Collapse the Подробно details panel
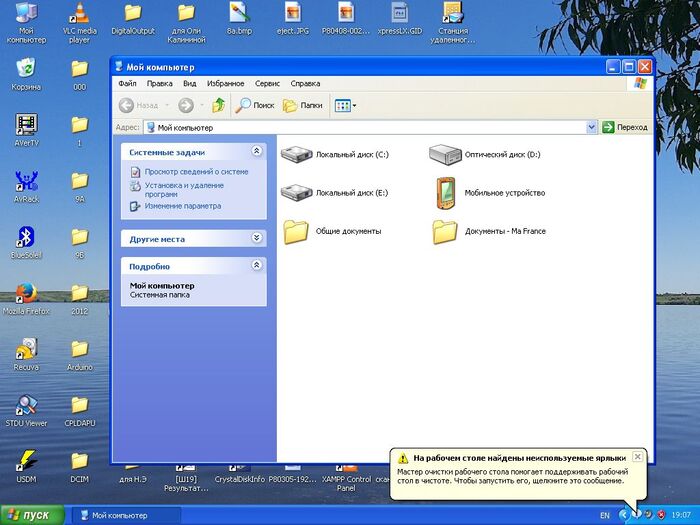Viewport: 700px width, 525px height. click(x=257, y=266)
